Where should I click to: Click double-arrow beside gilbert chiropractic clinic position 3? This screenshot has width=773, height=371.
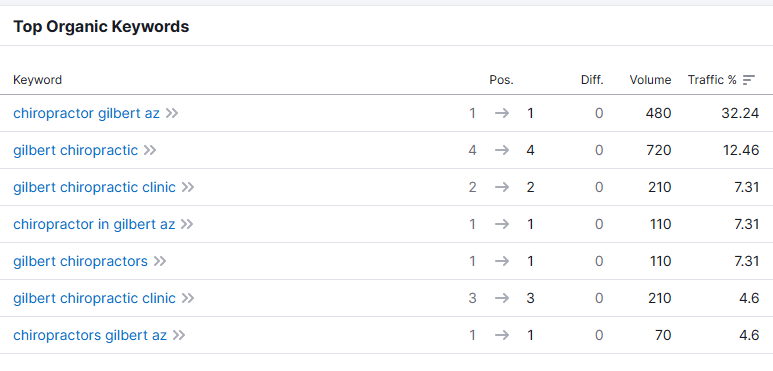click(x=188, y=298)
